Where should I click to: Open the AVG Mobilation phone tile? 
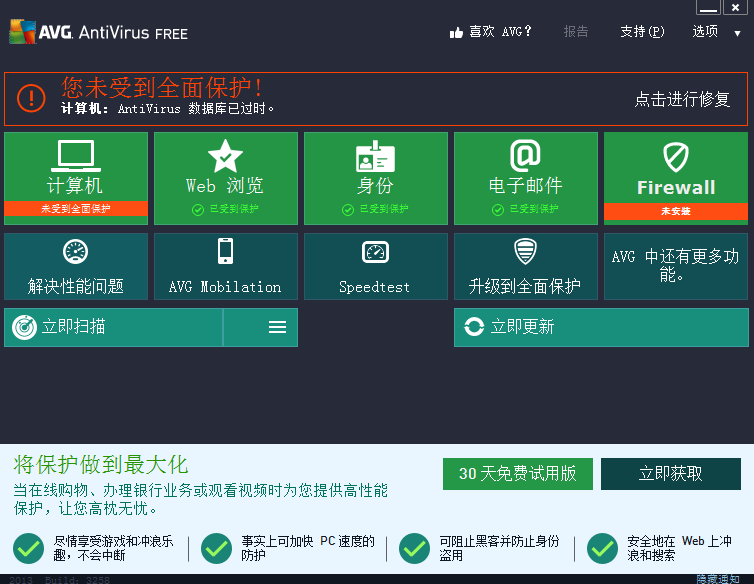225,266
